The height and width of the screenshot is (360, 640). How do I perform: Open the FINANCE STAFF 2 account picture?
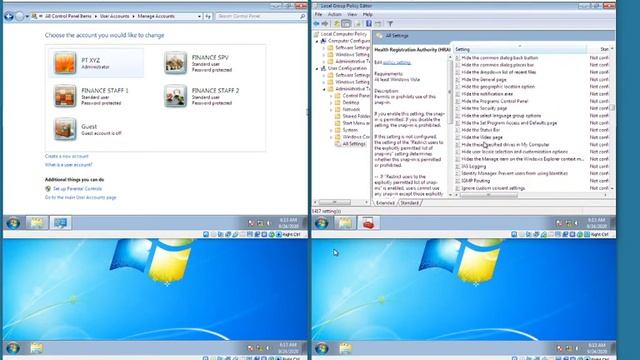click(x=176, y=96)
